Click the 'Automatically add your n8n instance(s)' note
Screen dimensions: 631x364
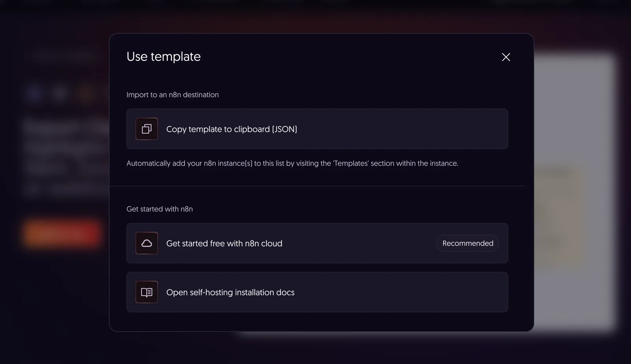click(x=292, y=163)
